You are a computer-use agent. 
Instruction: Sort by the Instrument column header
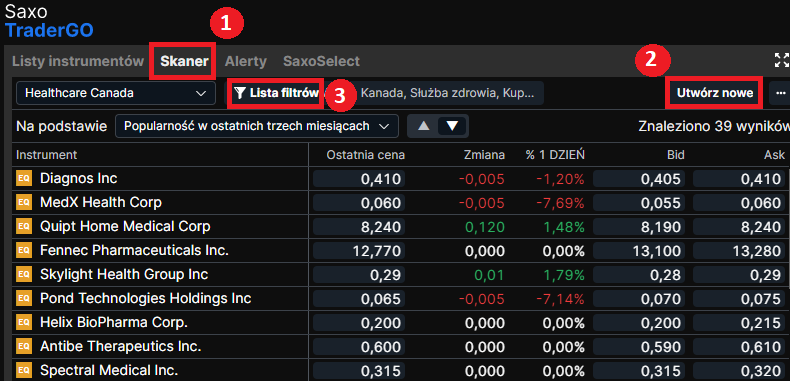[x=46, y=155]
